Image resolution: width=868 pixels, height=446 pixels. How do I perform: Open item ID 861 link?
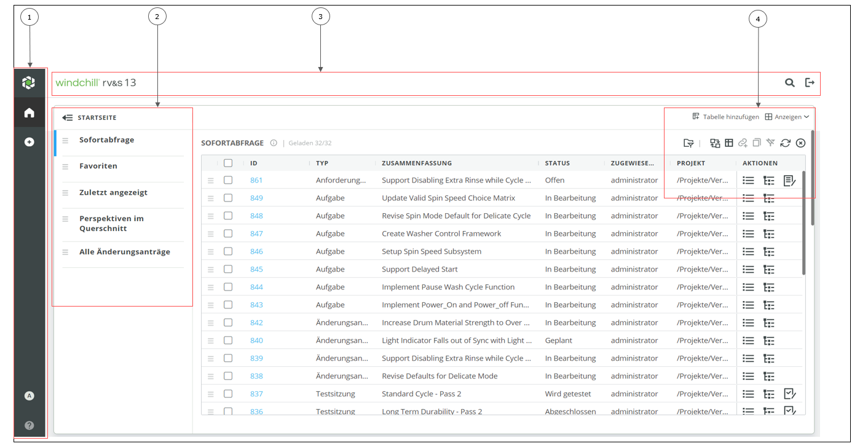(x=256, y=181)
